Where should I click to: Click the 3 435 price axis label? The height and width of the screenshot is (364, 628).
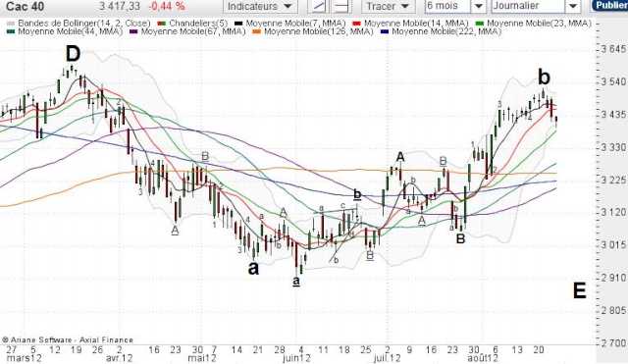[613, 115]
